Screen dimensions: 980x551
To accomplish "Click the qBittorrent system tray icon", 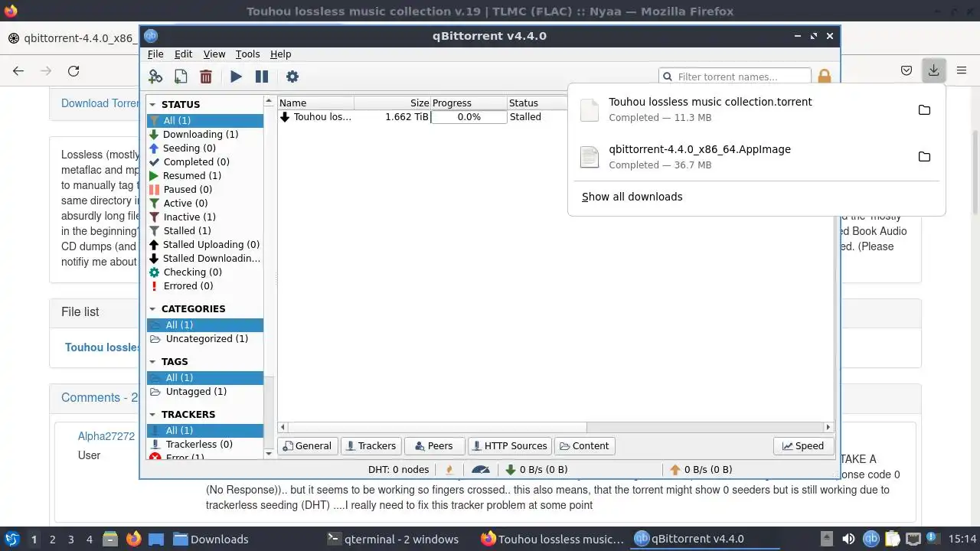I will point(871,539).
